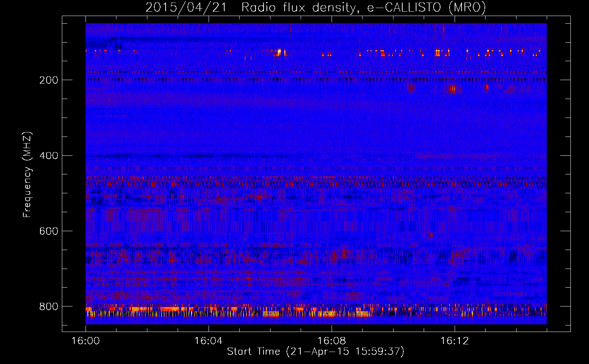Screen dimensions: 589x364
Task: Click the 16:12 time tick label
Action: click(x=455, y=341)
